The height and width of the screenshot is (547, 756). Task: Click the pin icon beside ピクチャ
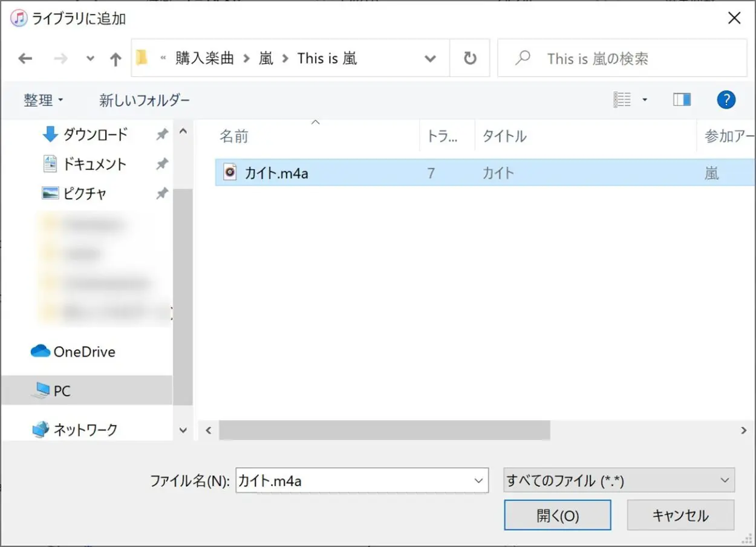[162, 193]
